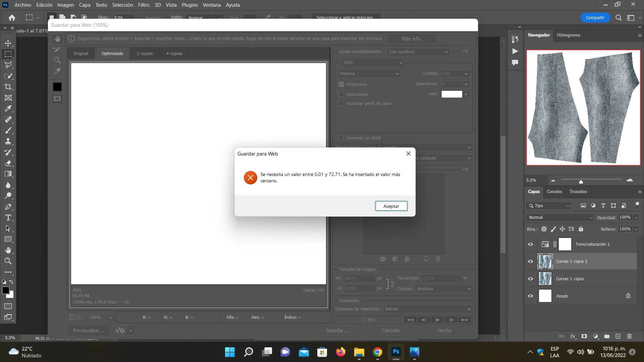Click the delete layer trash icon
644x362 pixels.
point(629,336)
